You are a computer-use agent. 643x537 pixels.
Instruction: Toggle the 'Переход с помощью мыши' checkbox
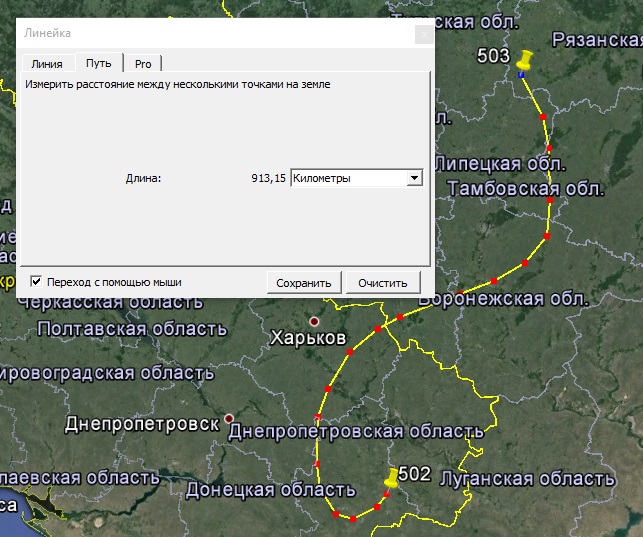37,282
